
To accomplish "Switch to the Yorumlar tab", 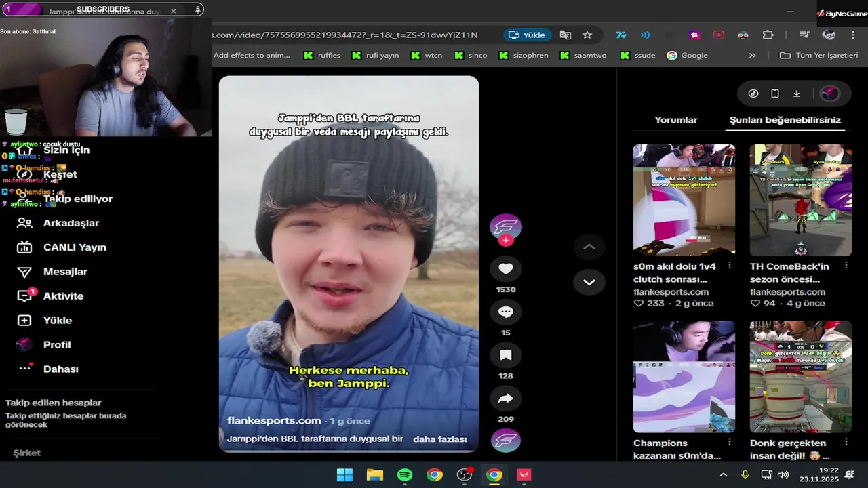I will [x=675, y=120].
